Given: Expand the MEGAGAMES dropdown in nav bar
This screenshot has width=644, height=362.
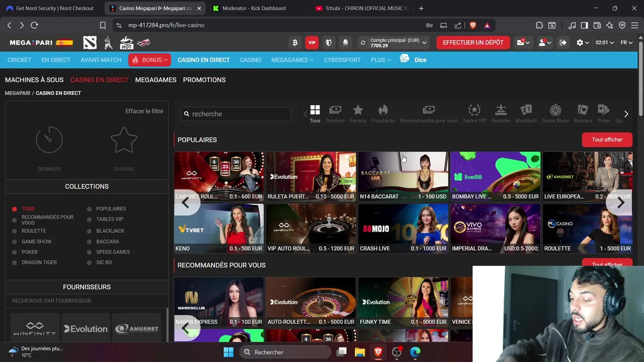Looking at the screenshot, I should tap(292, 60).
